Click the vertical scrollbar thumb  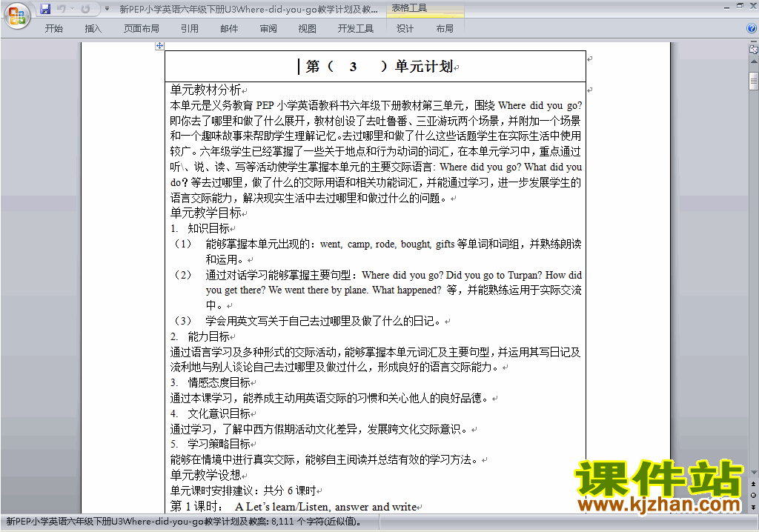(753, 81)
